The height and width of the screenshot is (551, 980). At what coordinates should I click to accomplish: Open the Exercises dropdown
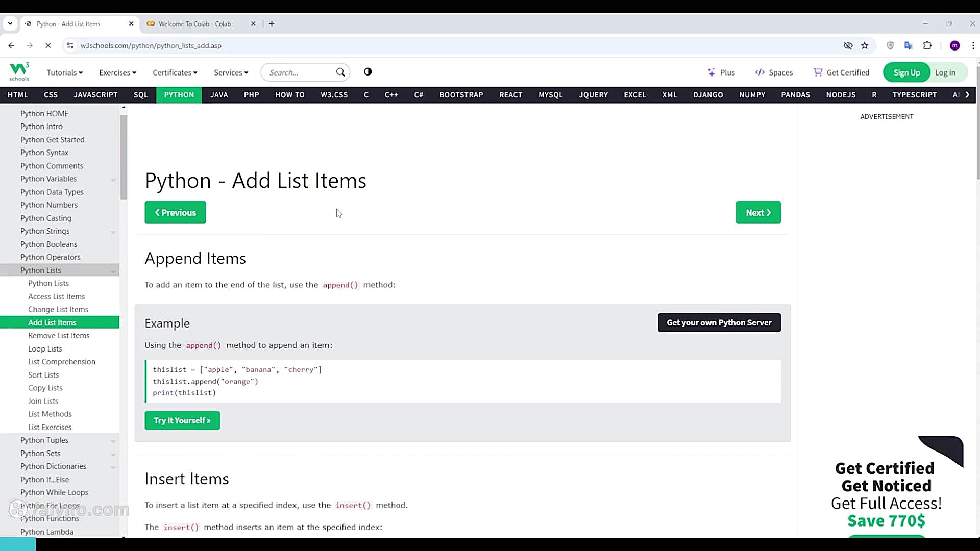tap(118, 72)
